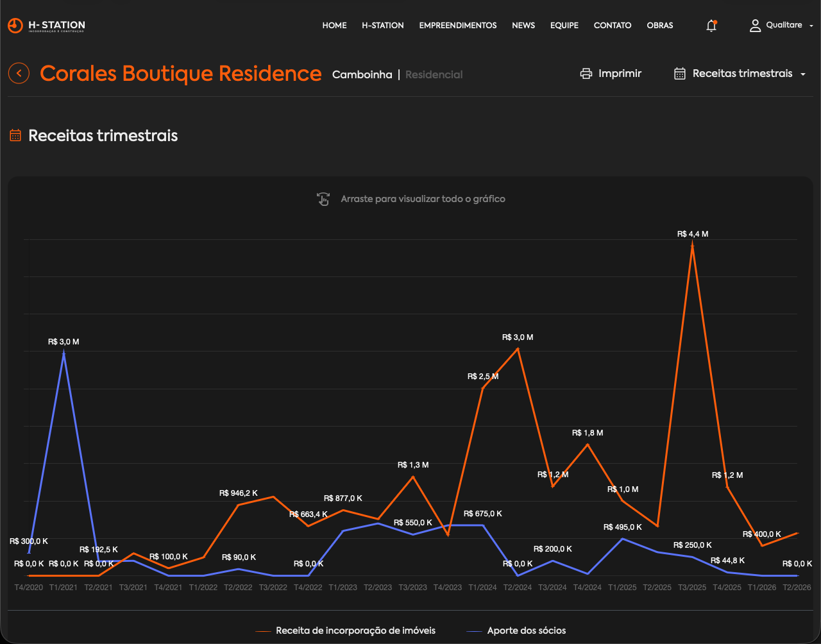Click the T2/2022 axis label
The height and width of the screenshot is (644, 821).
[239, 587]
